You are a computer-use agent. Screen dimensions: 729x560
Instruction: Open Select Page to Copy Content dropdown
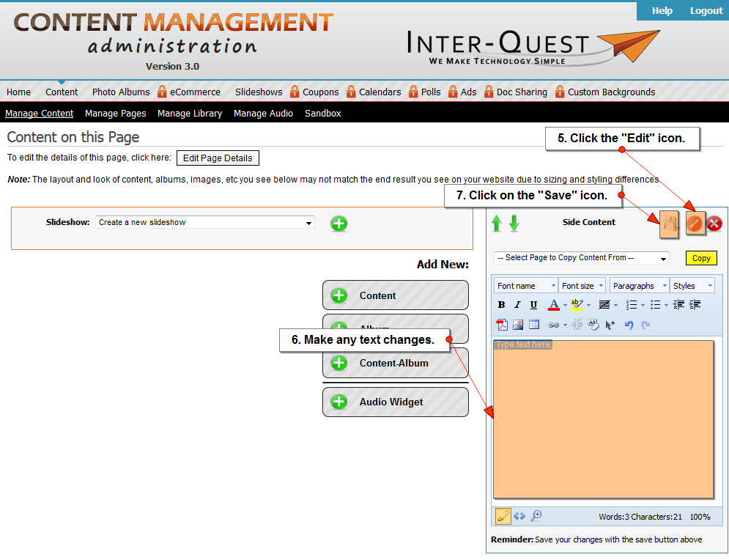tap(582, 258)
